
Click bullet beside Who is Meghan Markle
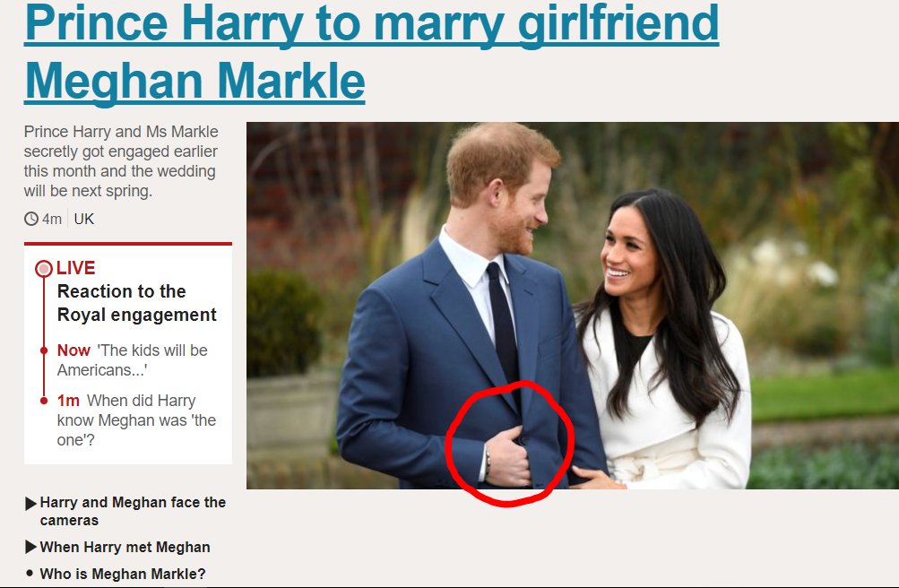[x=30, y=573]
